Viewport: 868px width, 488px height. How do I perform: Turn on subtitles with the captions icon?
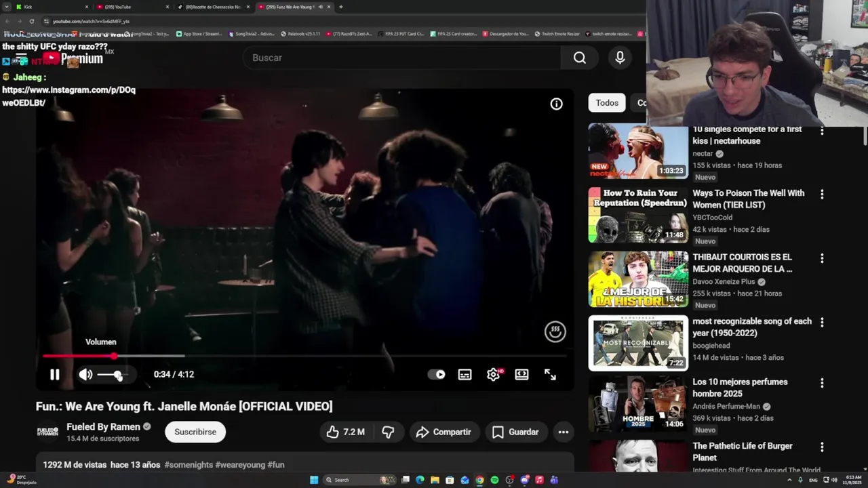465,374
